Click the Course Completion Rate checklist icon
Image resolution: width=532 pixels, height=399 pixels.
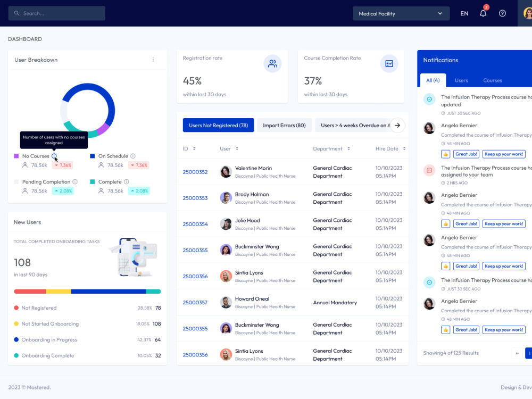tap(389, 63)
